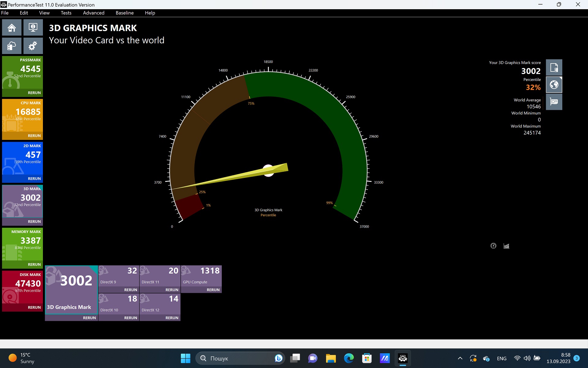The image size is (588, 368).
Task: Open the video chat app on the taskbar
Action: point(313,358)
